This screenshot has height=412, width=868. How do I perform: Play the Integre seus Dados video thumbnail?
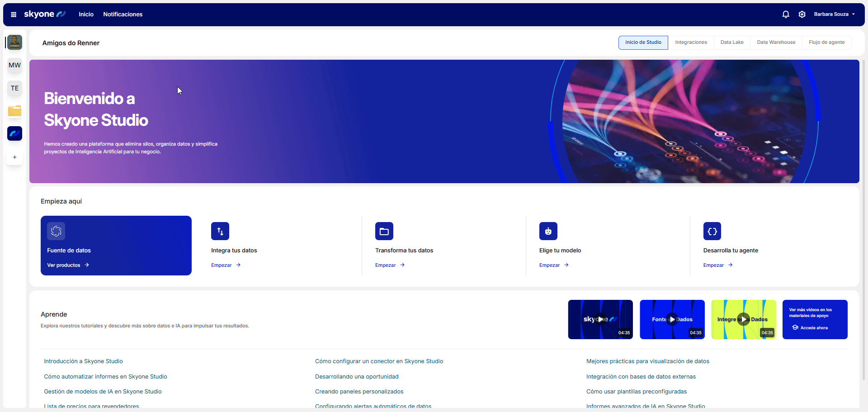tap(743, 319)
